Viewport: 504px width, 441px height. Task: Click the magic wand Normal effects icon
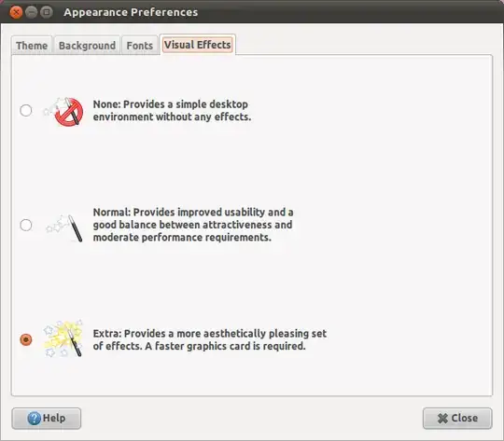(x=64, y=227)
